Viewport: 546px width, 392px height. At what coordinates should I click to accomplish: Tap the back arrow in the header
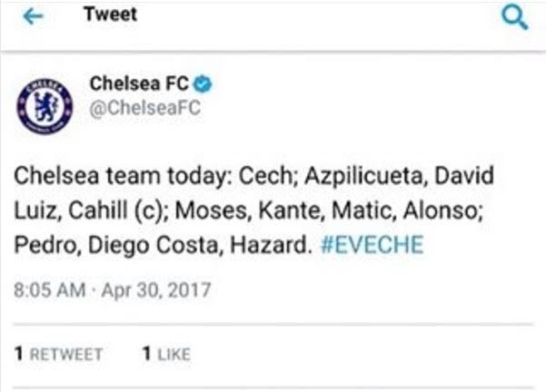pos(34,17)
